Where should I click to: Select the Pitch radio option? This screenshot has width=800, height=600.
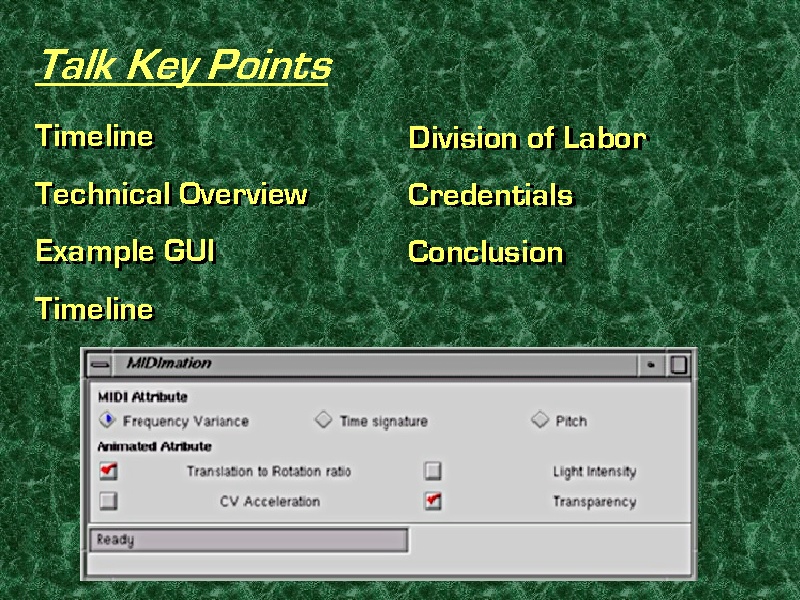(540, 421)
